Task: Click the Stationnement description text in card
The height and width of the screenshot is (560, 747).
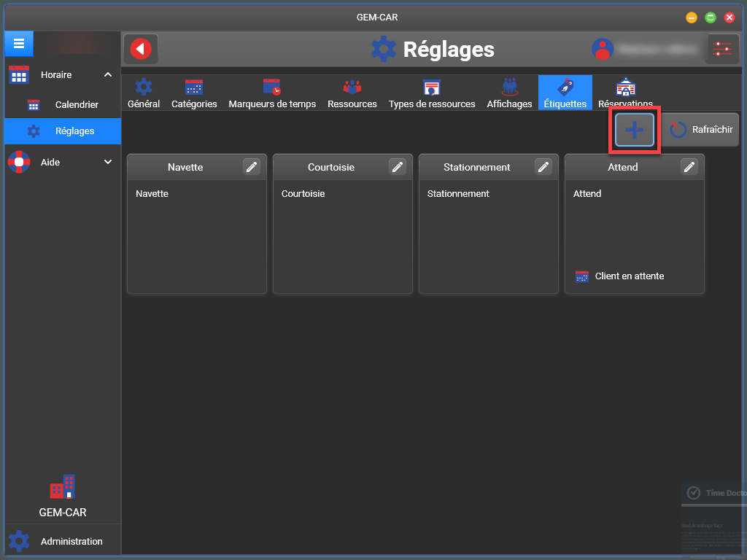Action: coord(458,194)
